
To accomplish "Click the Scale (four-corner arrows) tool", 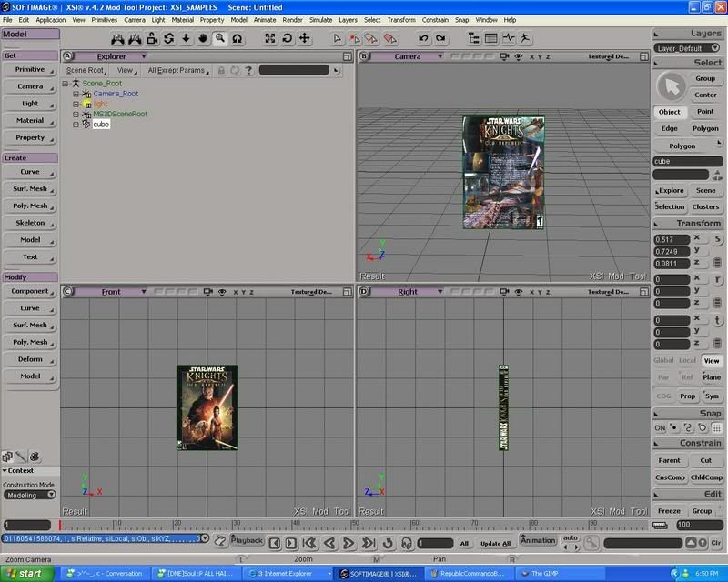I will pyautogui.click(x=269, y=38).
